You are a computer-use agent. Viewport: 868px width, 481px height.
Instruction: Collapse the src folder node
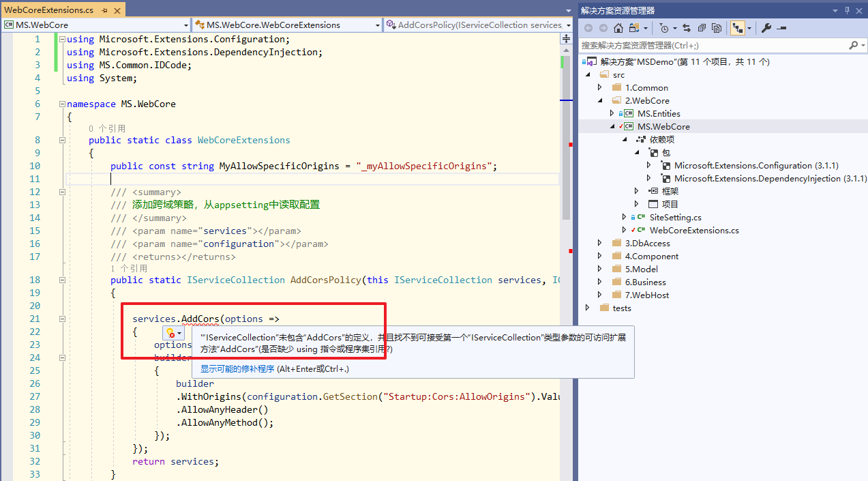pyautogui.click(x=587, y=74)
